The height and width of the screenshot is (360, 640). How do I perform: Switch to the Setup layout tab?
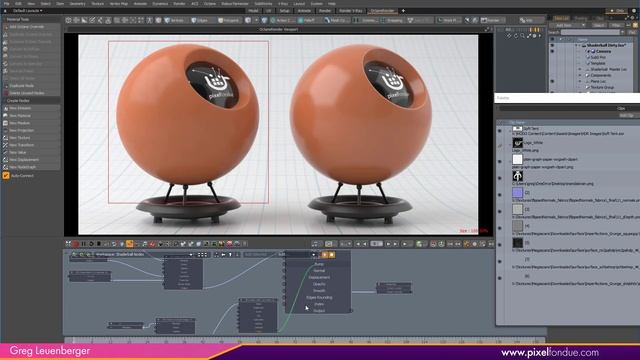point(284,11)
